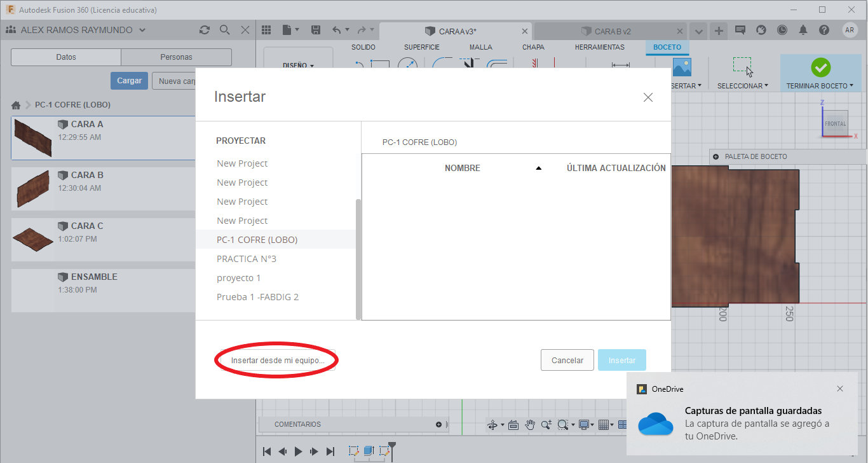Click the FRONTAL face of the view cube

835,123
